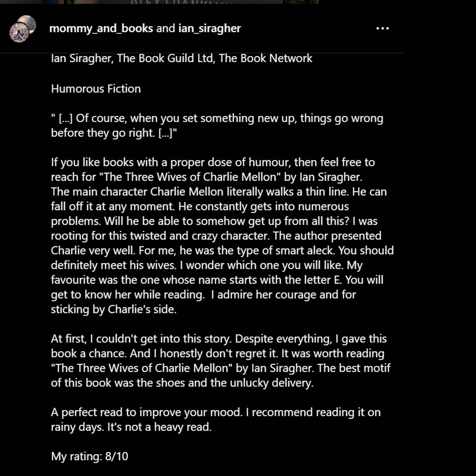Screen dimensions: 476x476
Task: Click the "My rating: 8/10" line
Action: click(89, 456)
